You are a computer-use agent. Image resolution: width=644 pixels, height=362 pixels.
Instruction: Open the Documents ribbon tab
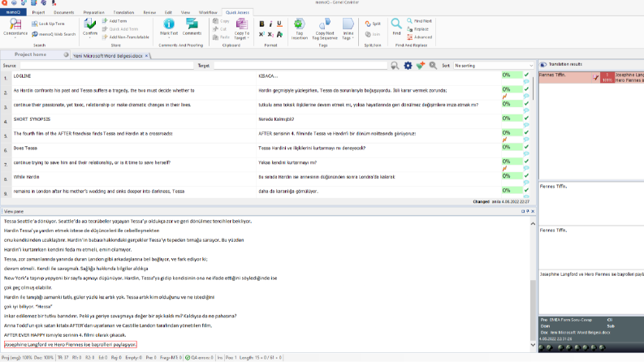tap(64, 12)
